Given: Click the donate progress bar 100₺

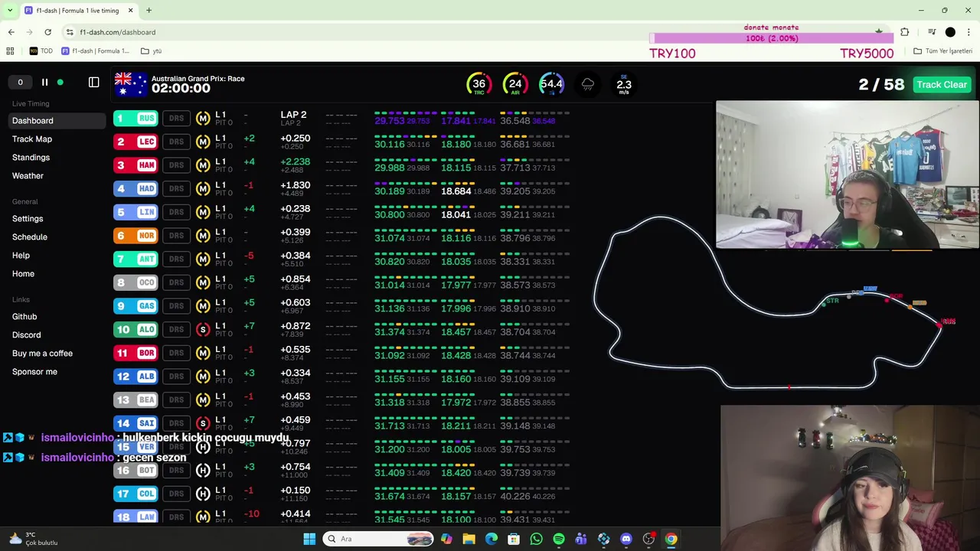Looking at the screenshot, I should [772, 38].
